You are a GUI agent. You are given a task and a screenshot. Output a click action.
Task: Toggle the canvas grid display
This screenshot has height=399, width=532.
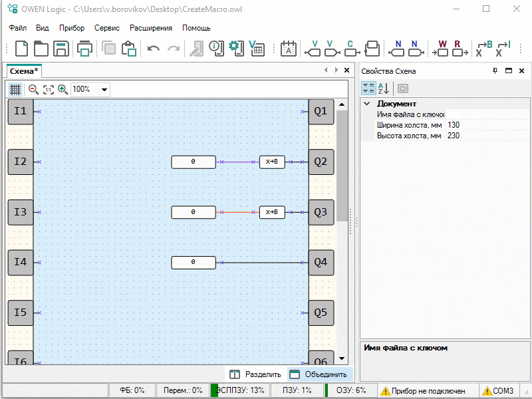[x=15, y=89]
